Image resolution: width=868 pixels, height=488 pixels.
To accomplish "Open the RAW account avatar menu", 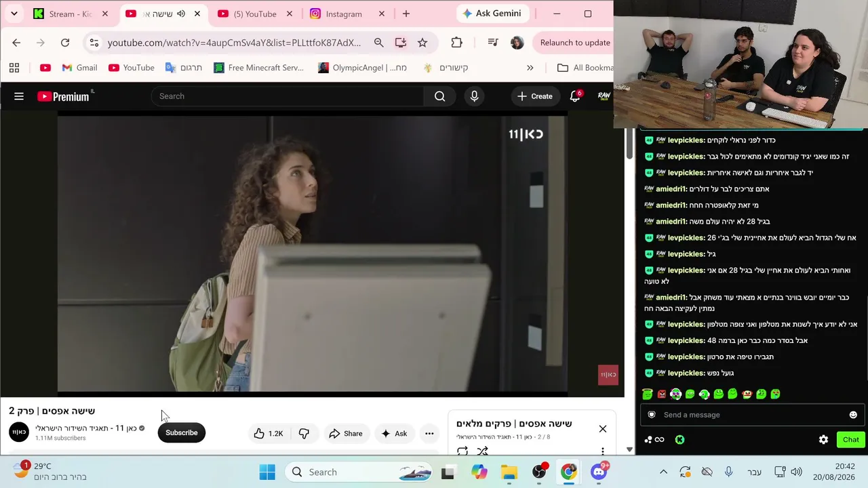I will click(x=604, y=96).
